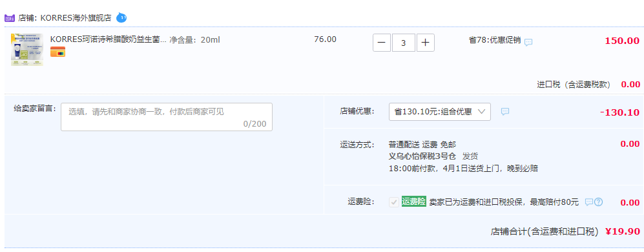This screenshot has height=252, width=644.
Task: Toggle the 运费险 checkbox
Action: (394, 202)
